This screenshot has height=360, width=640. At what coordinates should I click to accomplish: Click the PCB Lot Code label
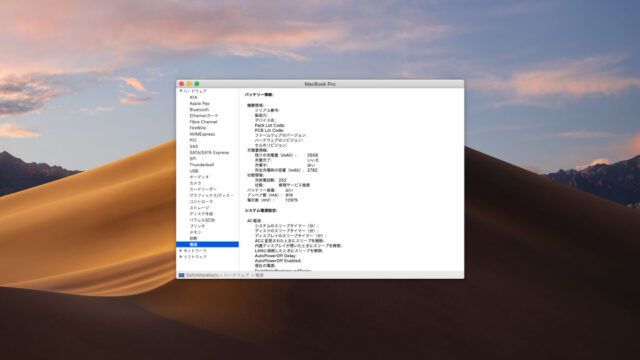click(269, 130)
